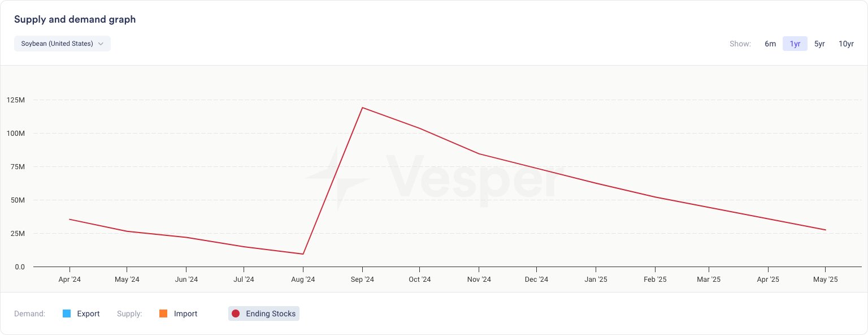Open the Soybean (United States) dropdown
Image resolution: width=868 pixels, height=335 pixels.
(x=62, y=44)
